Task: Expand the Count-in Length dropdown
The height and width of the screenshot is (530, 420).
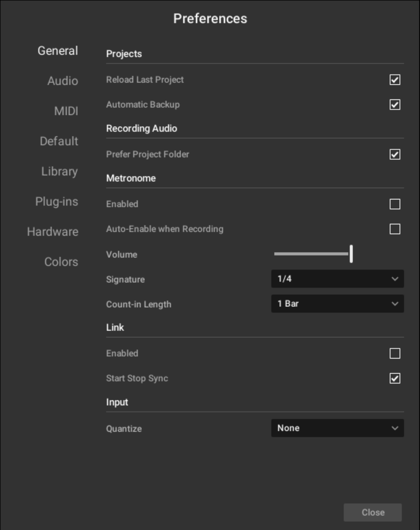Action: 337,304
